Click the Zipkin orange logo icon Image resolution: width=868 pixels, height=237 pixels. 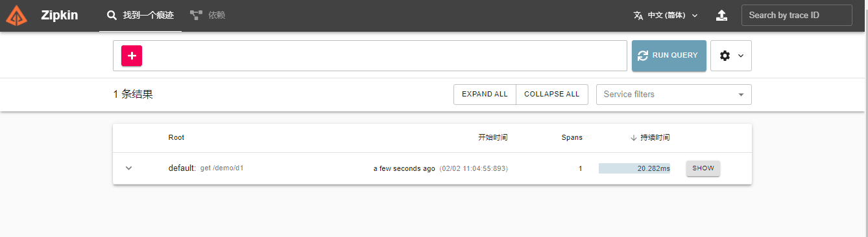pyautogui.click(x=17, y=16)
